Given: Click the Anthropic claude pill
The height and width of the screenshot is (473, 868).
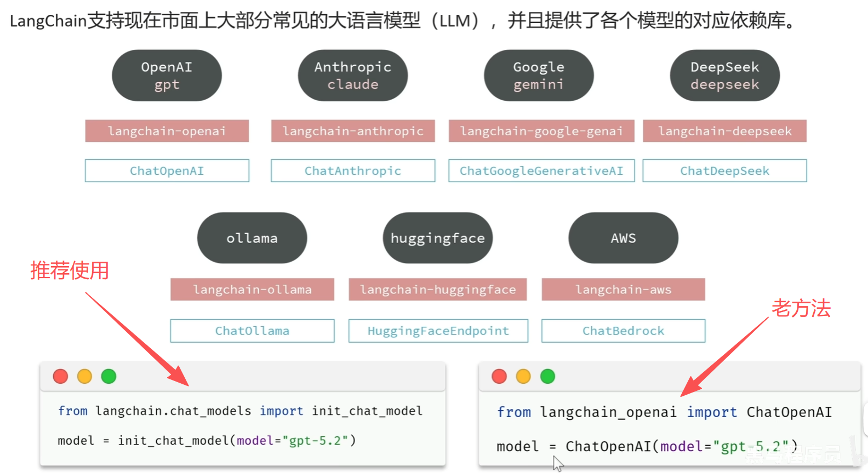Looking at the screenshot, I should [x=353, y=76].
